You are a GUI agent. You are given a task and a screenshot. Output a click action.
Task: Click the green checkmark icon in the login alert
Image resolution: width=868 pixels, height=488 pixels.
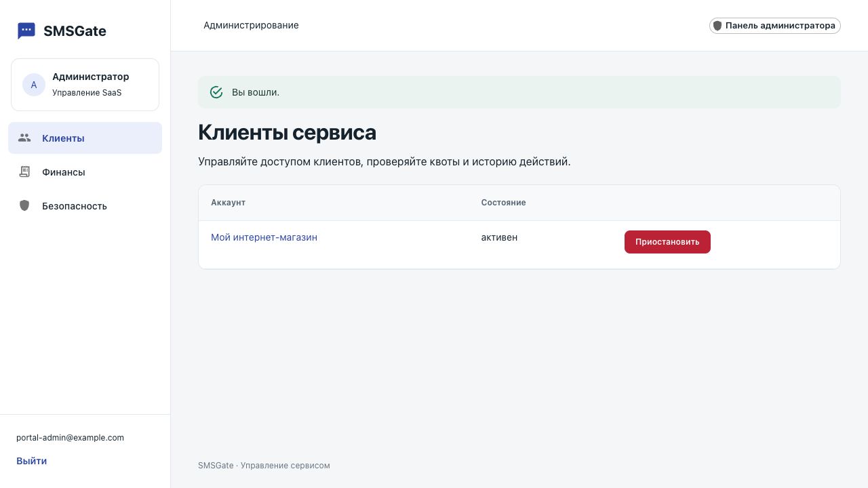(216, 92)
